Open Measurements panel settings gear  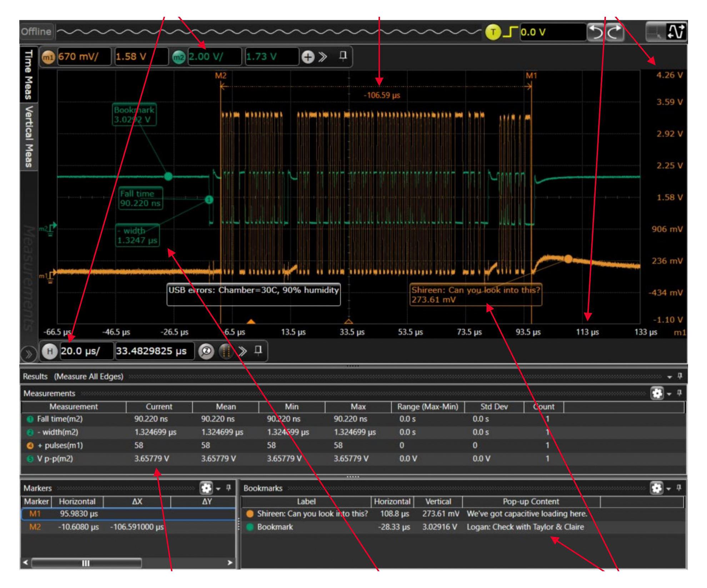[657, 394]
